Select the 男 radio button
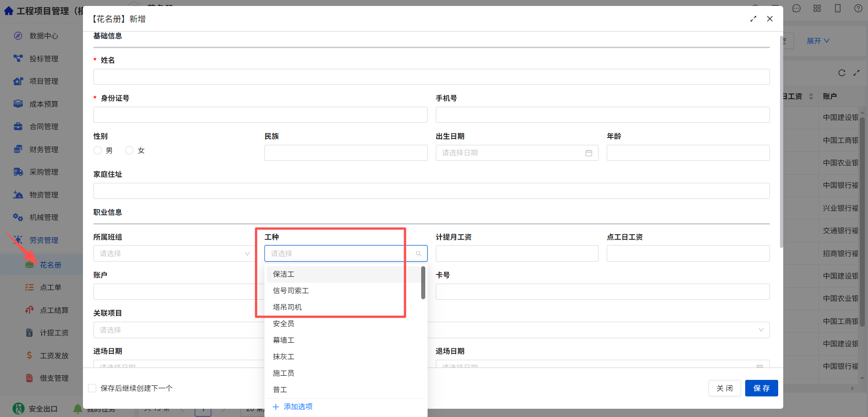868x417 pixels. (98, 150)
